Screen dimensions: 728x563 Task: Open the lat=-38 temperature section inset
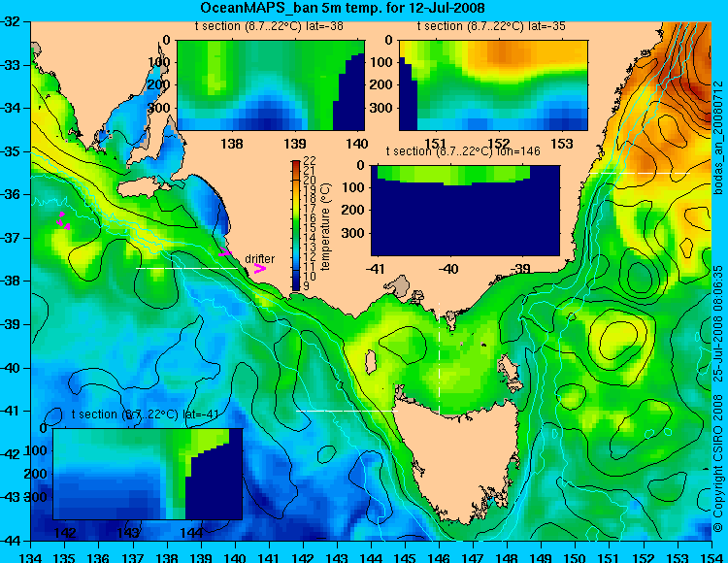tap(271, 85)
